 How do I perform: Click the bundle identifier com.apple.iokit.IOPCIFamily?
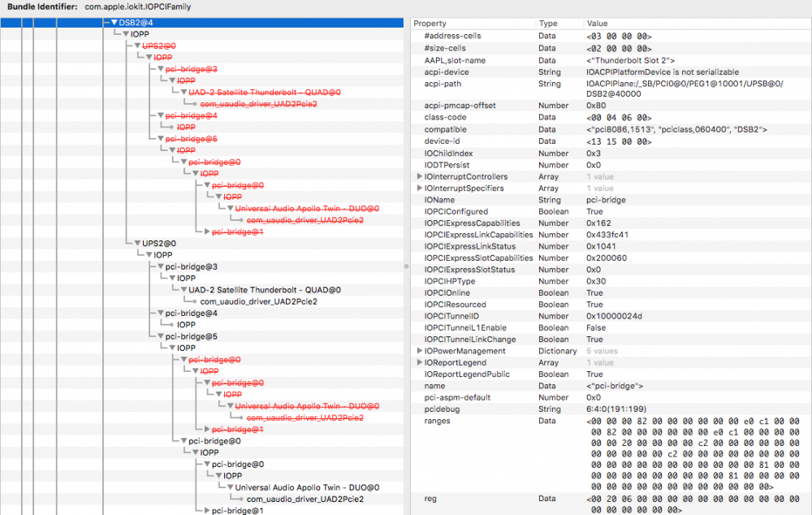(x=138, y=6)
